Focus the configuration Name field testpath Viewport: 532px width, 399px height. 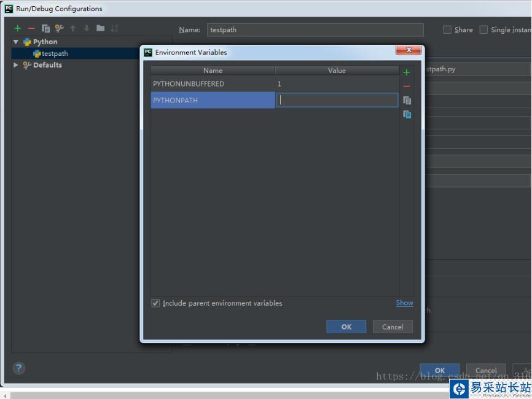315,30
